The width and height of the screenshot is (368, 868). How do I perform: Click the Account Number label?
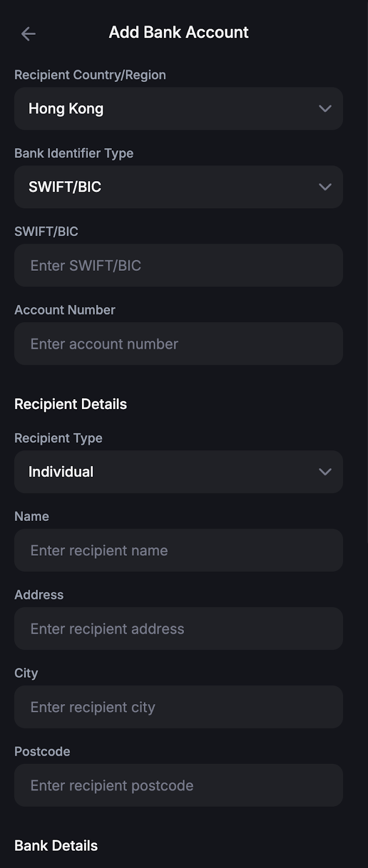pos(65,310)
